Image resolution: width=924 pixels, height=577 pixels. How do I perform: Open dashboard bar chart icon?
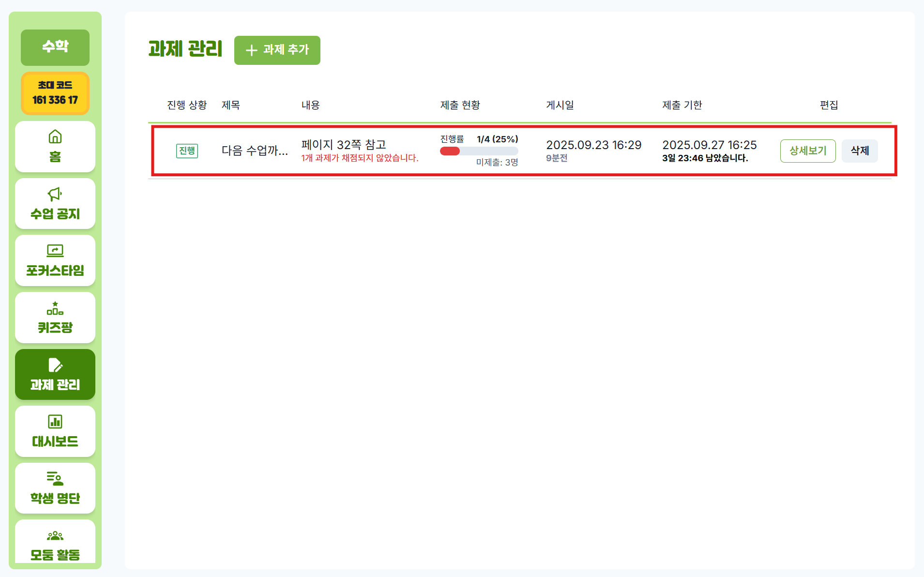pos(55,422)
